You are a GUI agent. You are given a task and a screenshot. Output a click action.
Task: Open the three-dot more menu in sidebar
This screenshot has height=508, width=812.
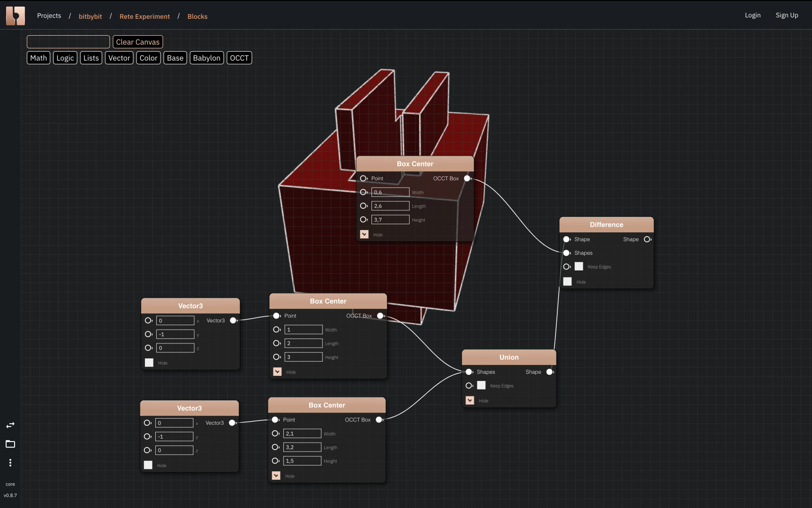[10, 463]
